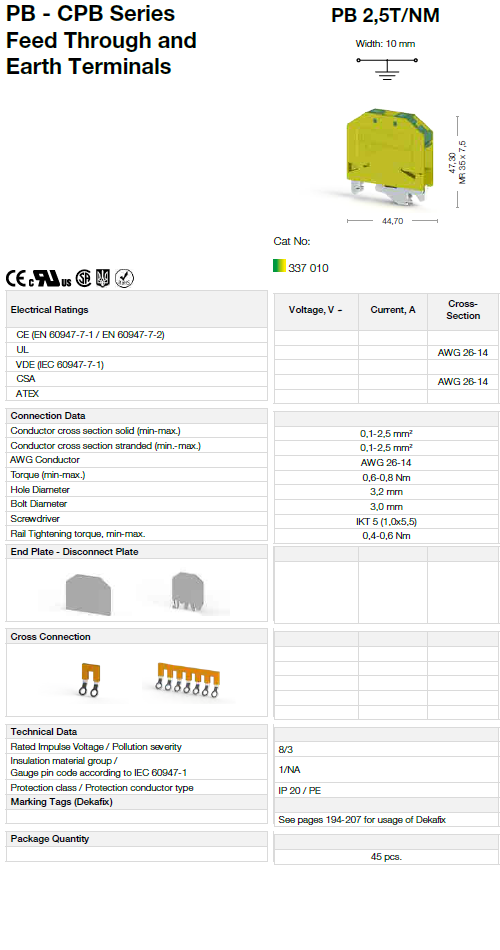Click the cURus recognition mark
This screenshot has width=500, height=950.
coord(50,278)
